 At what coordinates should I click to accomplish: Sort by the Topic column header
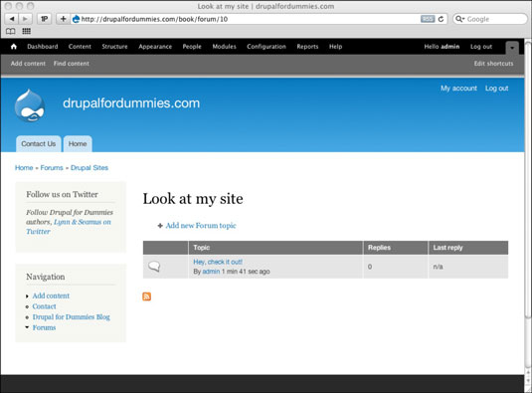pyautogui.click(x=202, y=248)
